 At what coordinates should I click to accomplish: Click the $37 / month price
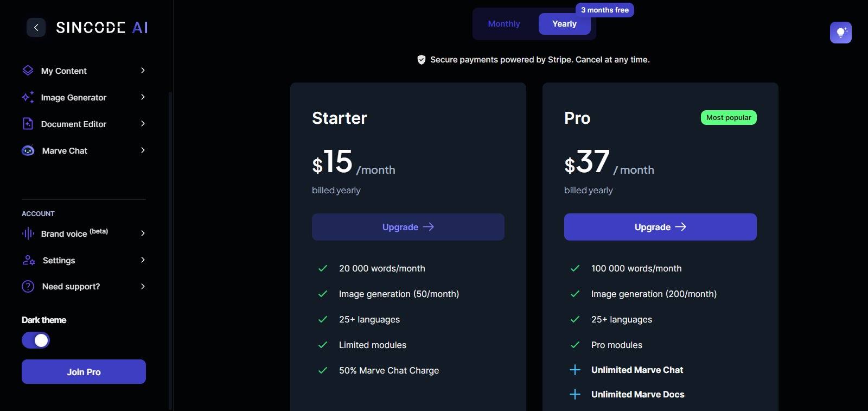tap(609, 162)
